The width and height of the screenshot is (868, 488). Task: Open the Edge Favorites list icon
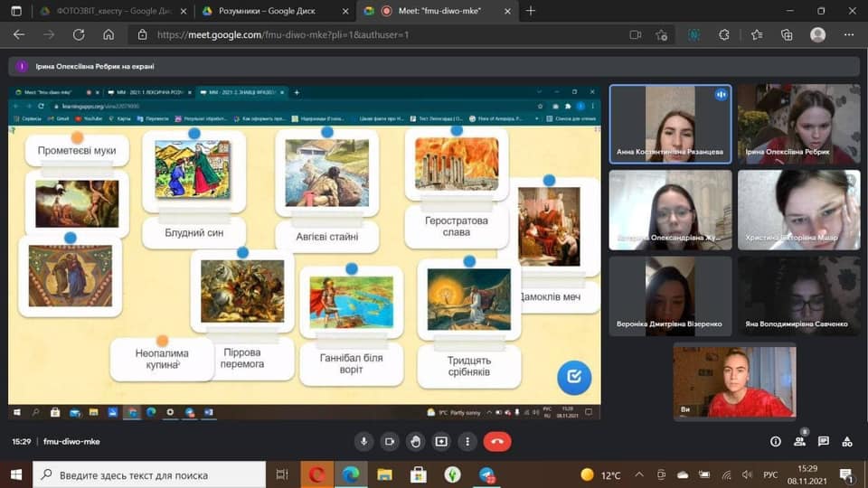click(x=757, y=35)
